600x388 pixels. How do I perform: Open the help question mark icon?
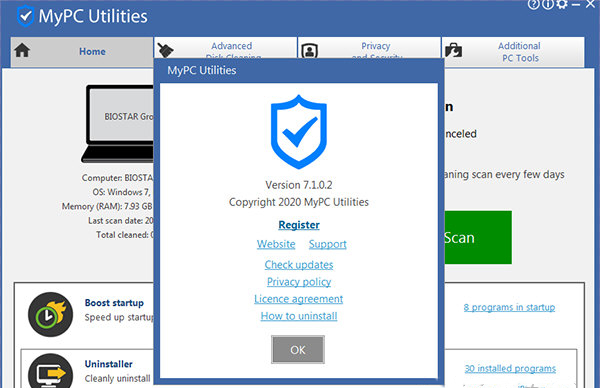point(533,4)
